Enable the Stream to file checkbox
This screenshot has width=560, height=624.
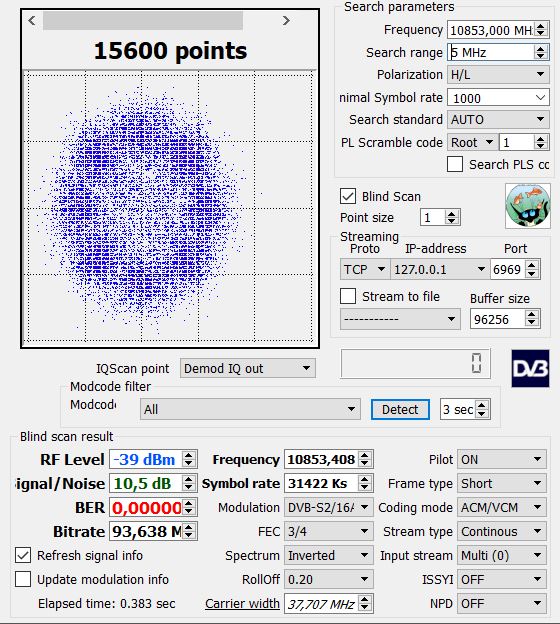[x=348, y=296]
